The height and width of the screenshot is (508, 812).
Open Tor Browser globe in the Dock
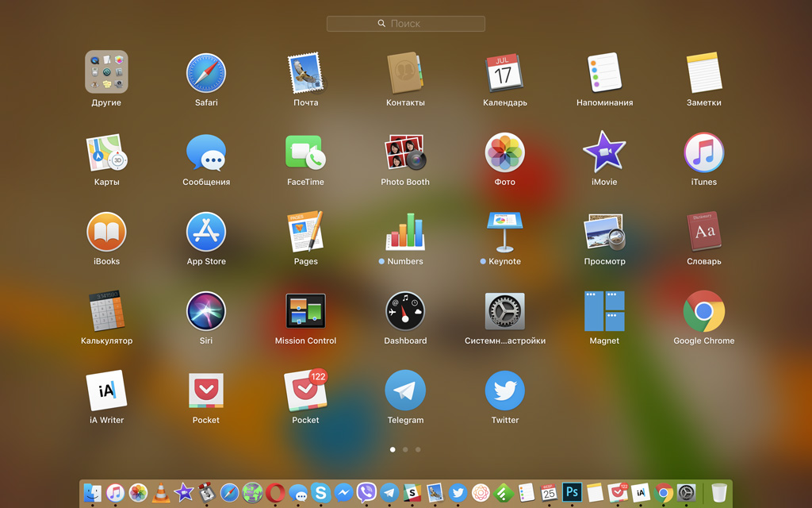pyautogui.click(x=252, y=492)
